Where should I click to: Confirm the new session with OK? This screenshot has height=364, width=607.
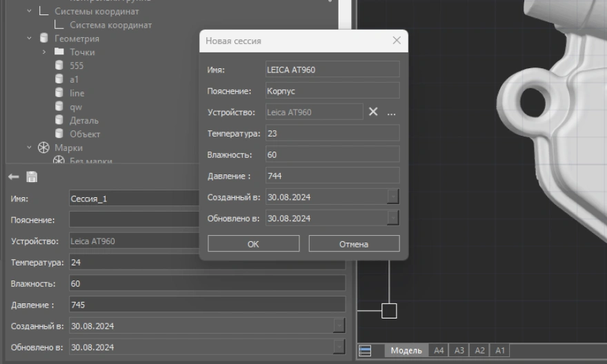(x=253, y=244)
